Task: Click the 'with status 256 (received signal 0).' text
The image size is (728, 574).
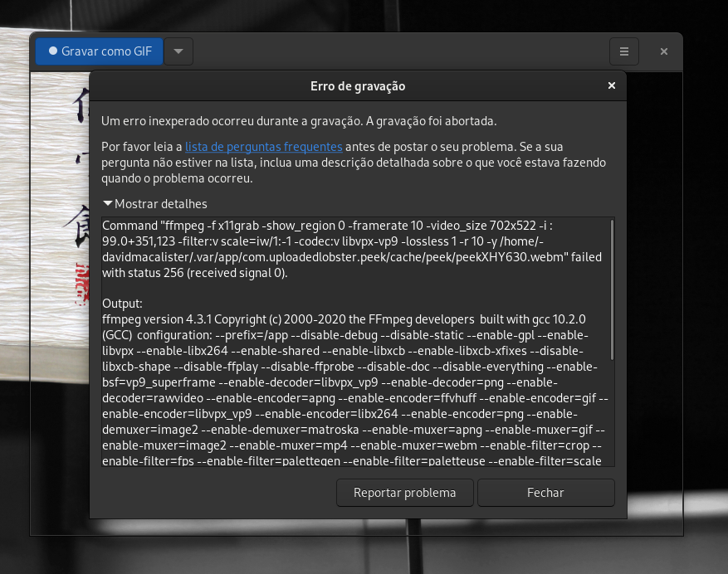Action: click(195, 273)
